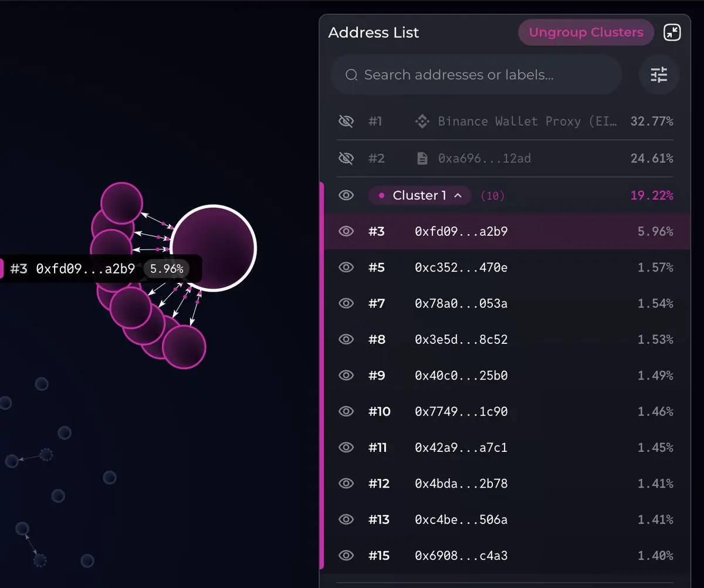Click the topmost pink bubble in the cluster
Viewport: 704px width, 588px height.
[x=121, y=203]
